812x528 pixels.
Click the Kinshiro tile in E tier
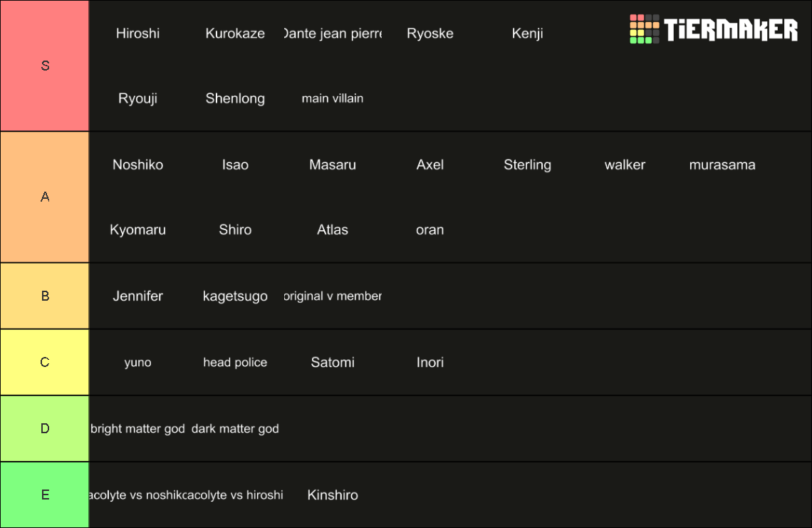pos(333,495)
